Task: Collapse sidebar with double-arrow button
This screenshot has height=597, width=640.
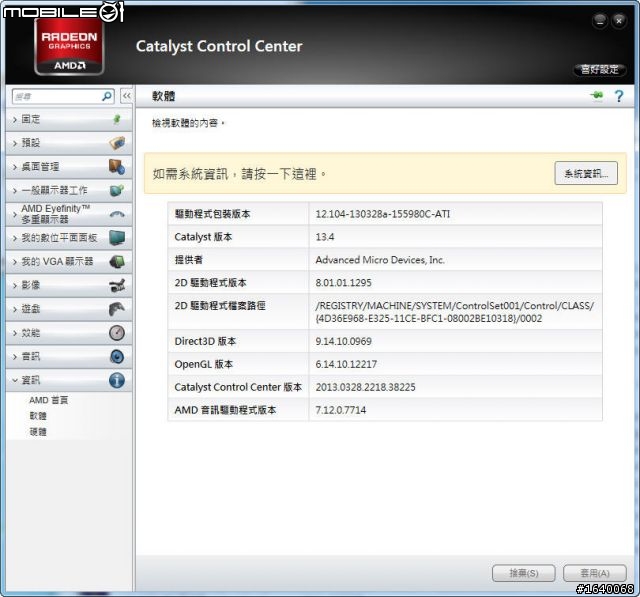Action: click(x=127, y=96)
